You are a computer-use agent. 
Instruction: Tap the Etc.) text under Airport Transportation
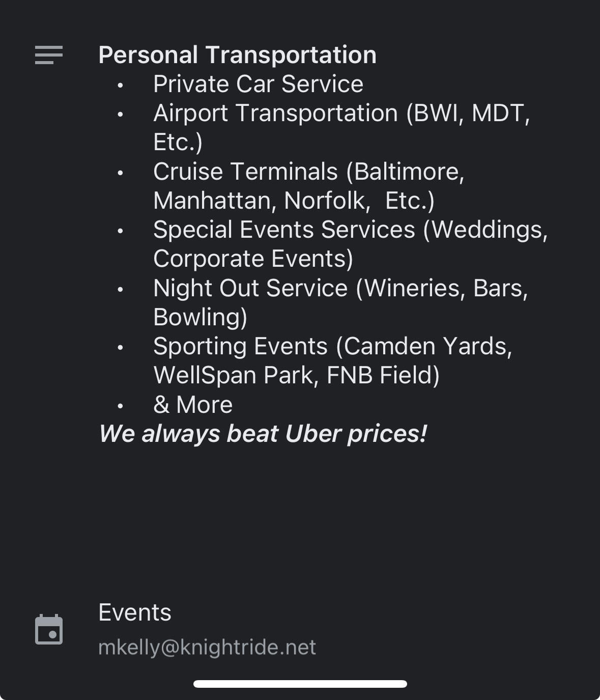pos(178,142)
